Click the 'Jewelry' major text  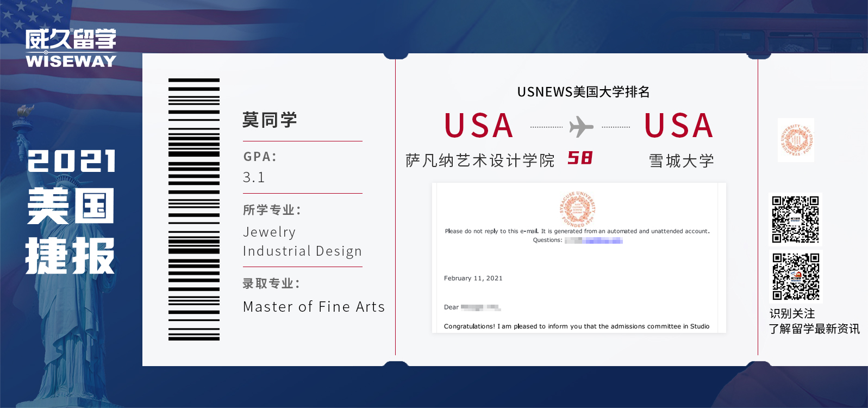click(x=269, y=232)
